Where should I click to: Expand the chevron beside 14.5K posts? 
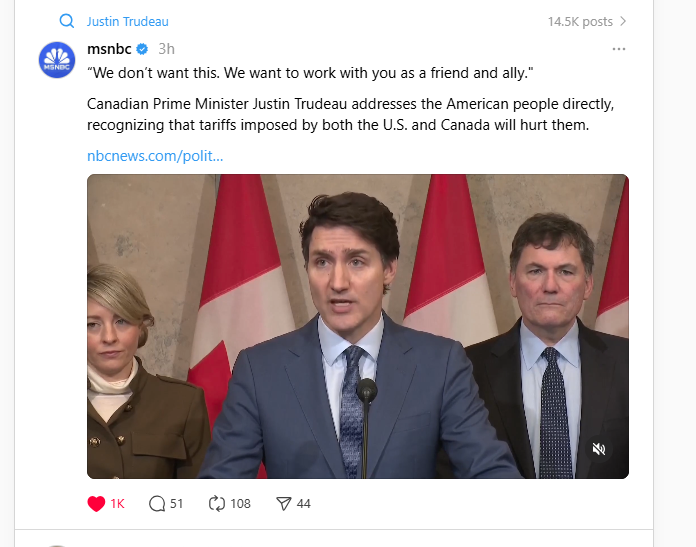tap(624, 21)
